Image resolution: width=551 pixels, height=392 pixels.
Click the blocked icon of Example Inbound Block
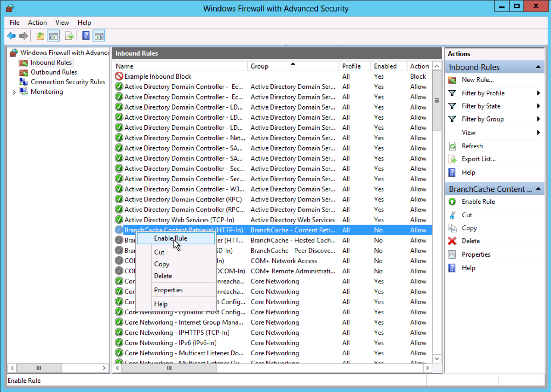tap(119, 76)
